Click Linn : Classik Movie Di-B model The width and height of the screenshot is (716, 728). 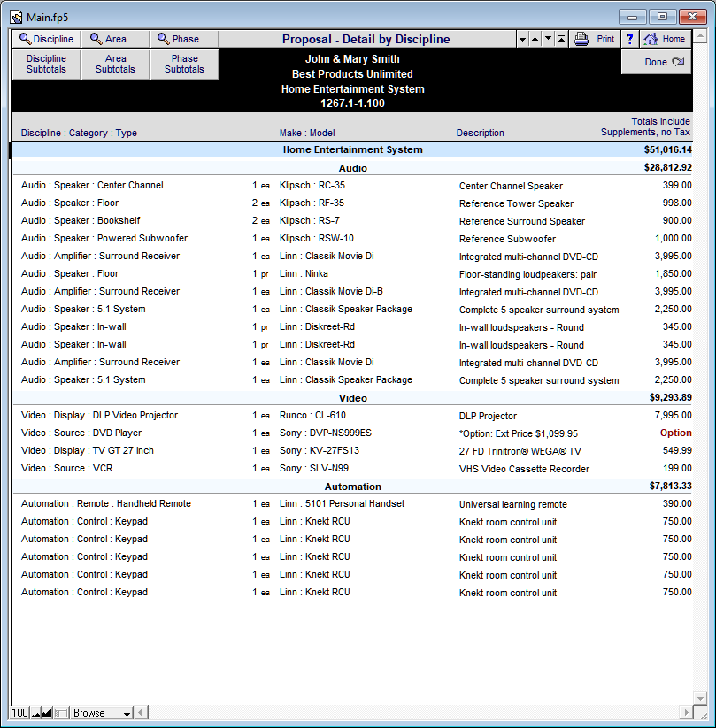331,291
